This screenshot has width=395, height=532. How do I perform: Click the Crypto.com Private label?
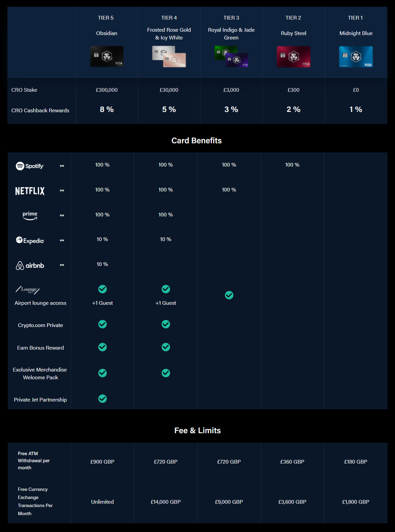pyautogui.click(x=40, y=325)
